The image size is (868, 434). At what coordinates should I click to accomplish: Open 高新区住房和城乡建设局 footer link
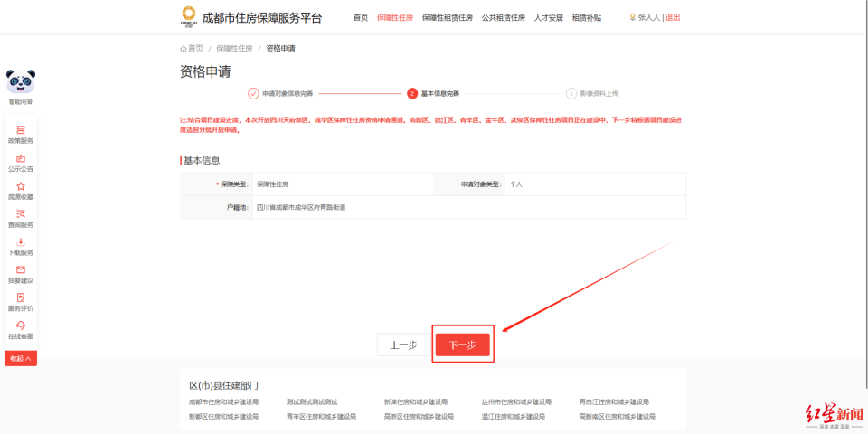419,416
